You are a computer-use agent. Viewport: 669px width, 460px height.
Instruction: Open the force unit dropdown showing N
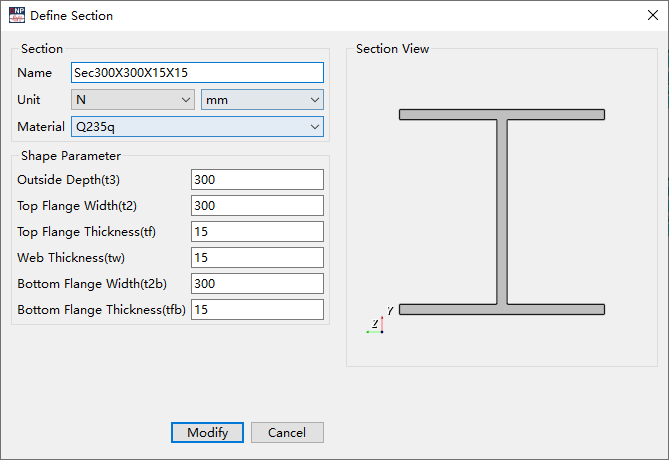(x=132, y=100)
